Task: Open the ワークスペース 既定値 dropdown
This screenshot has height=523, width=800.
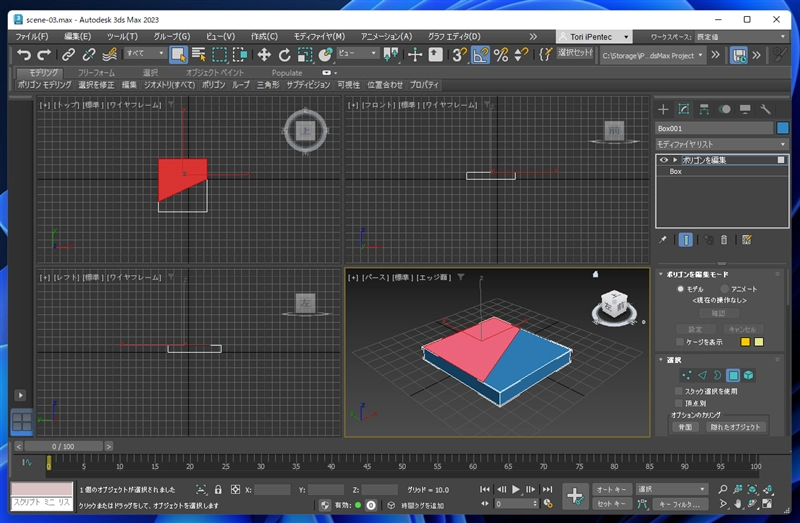Action: pos(741,37)
